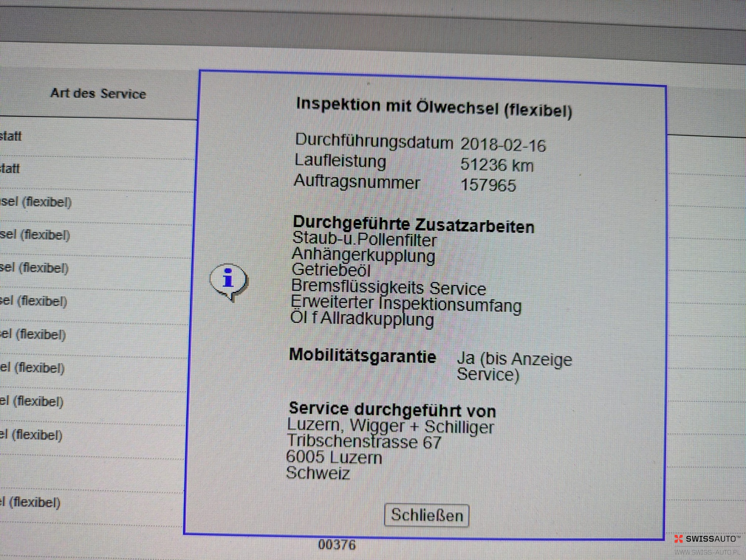Click the Durchgeführte Zusatzarbeiten heading

(413, 224)
